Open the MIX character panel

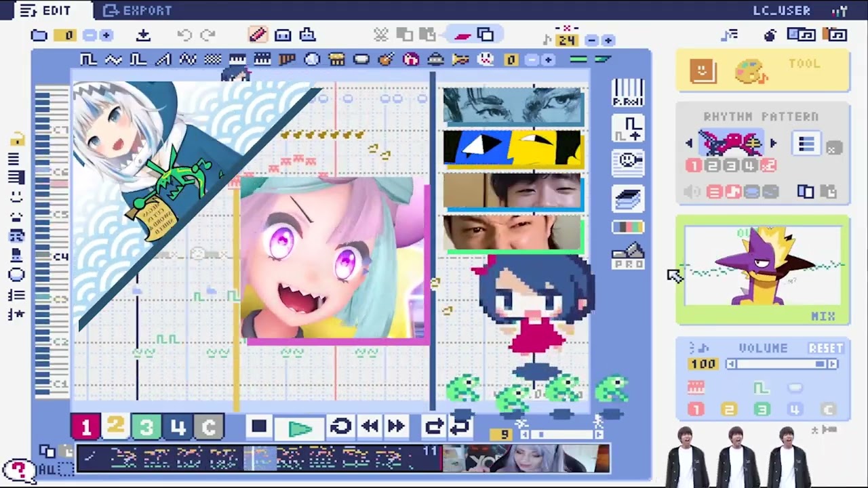tap(762, 270)
